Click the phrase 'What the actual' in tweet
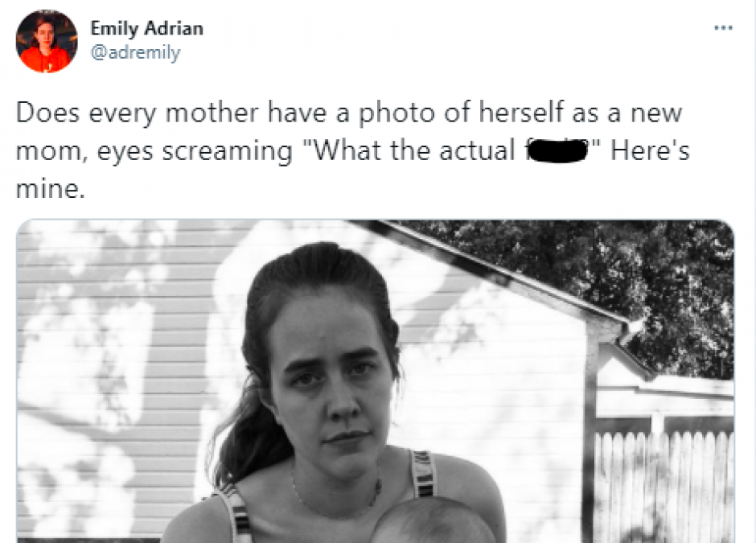The image size is (756, 543). [x=416, y=150]
